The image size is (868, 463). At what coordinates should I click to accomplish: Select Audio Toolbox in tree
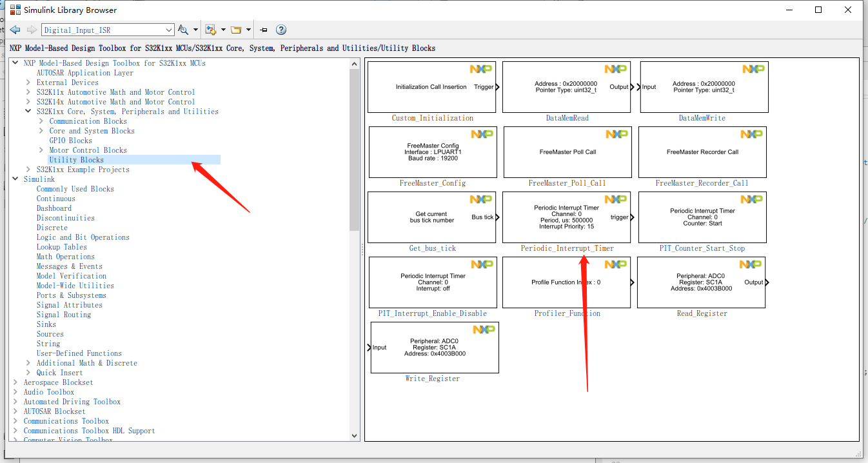(49, 392)
